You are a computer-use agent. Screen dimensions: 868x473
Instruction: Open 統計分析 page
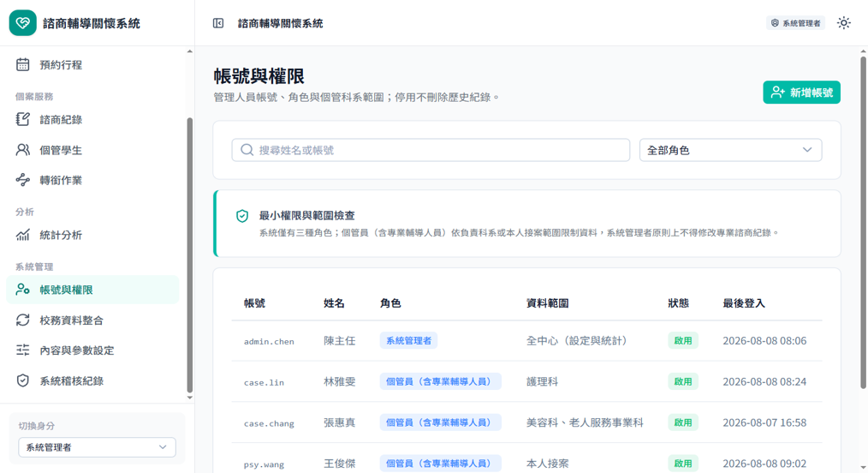click(x=92, y=235)
